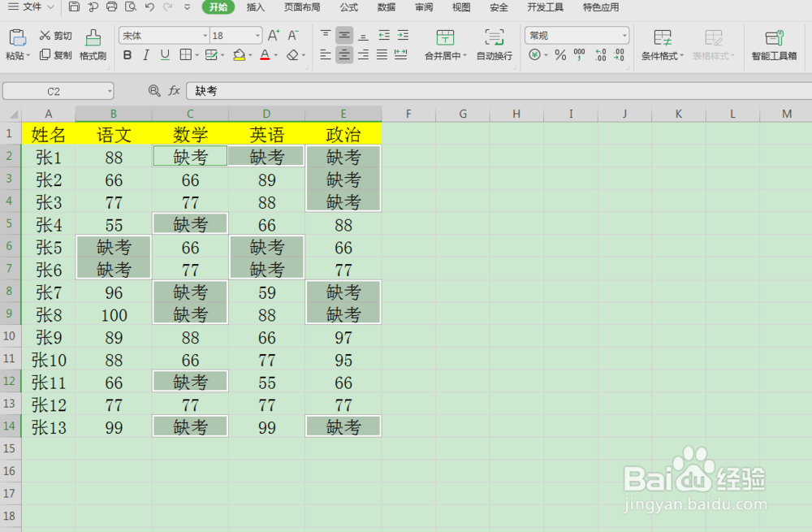Apply percentage number format
The image size is (812, 532).
tap(560, 55)
